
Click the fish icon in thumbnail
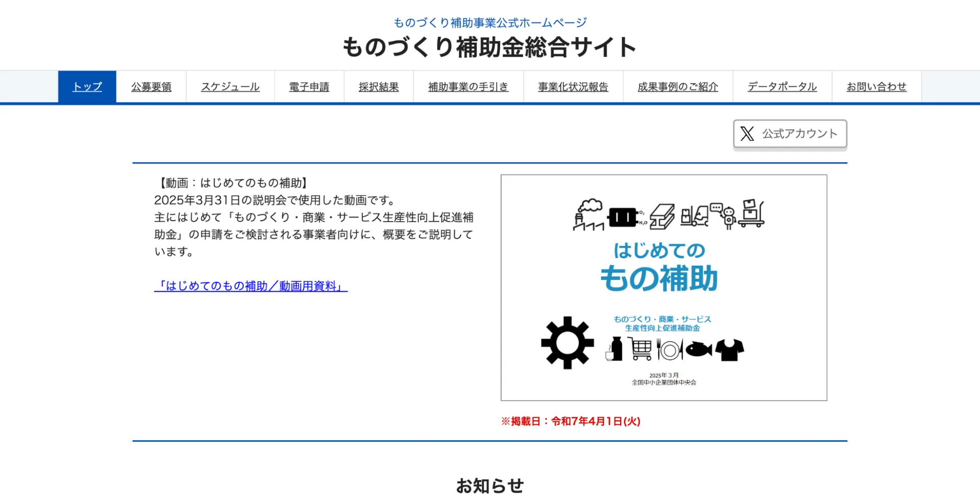pyautogui.click(x=699, y=350)
